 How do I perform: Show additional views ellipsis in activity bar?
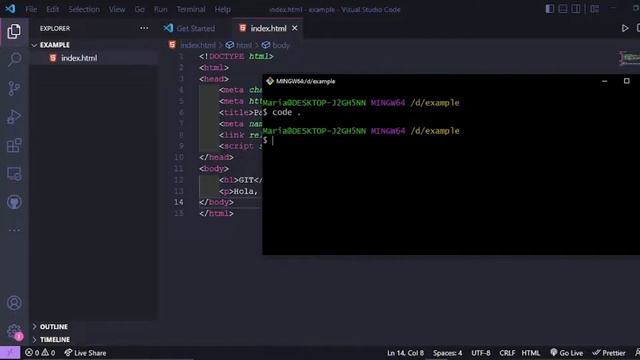(14, 230)
